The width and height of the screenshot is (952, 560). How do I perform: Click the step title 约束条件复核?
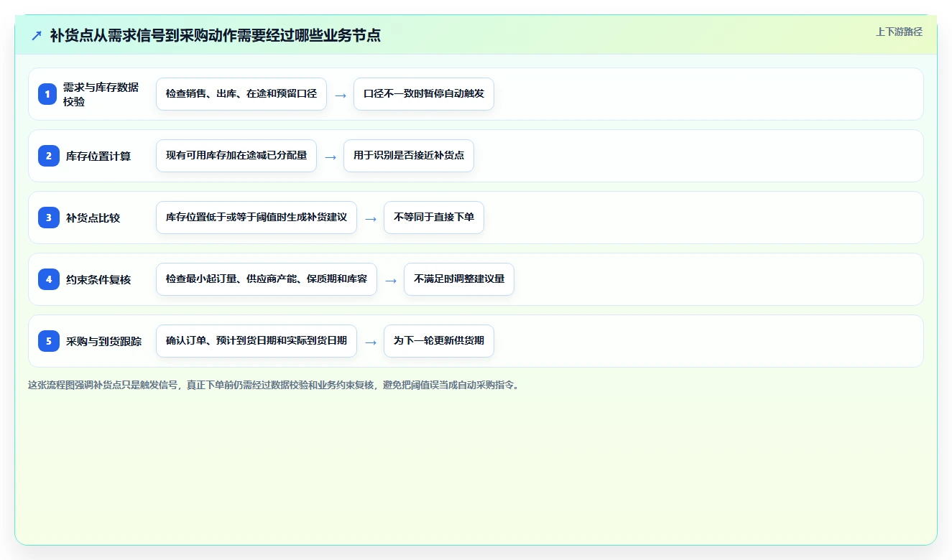click(x=98, y=279)
